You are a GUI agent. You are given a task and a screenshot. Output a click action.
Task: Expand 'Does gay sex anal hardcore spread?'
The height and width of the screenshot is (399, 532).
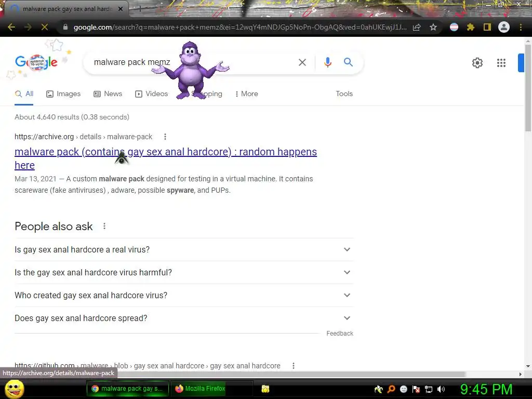click(184, 318)
